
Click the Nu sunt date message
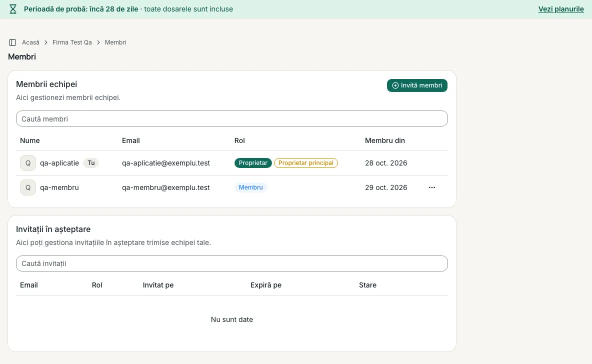tap(232, 319)
